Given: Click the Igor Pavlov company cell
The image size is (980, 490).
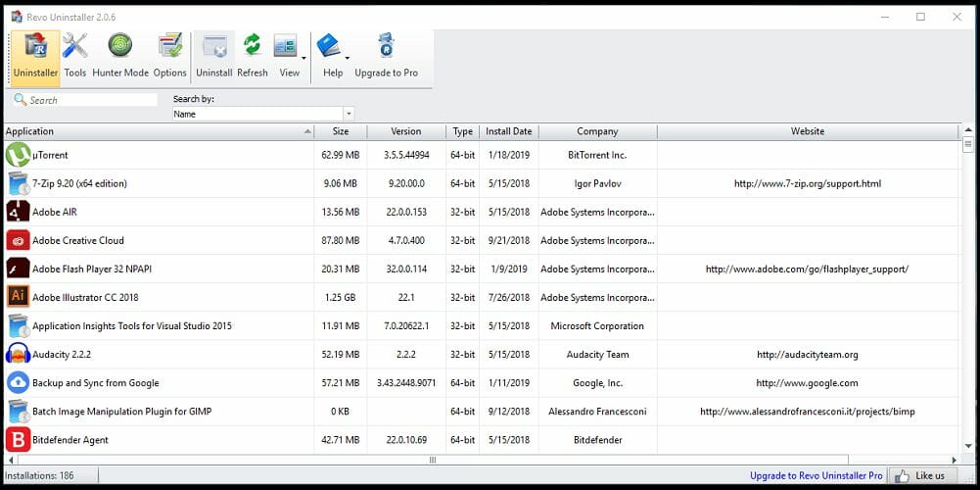Looking at the screenshot, I should point(597,183).
